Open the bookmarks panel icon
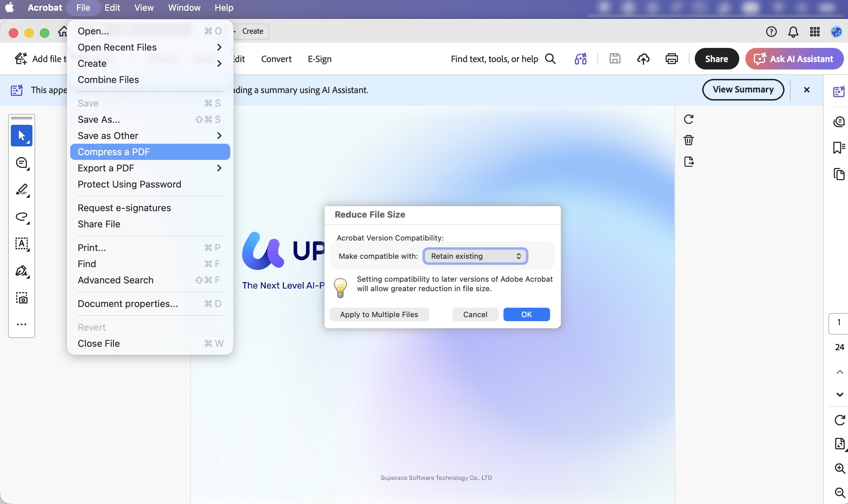 pos(839,147)
